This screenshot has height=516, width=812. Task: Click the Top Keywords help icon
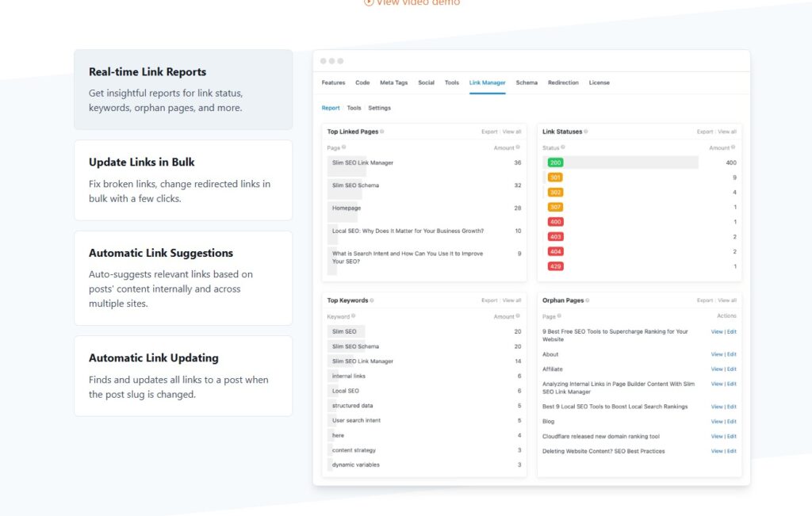(x=372, y=300)
